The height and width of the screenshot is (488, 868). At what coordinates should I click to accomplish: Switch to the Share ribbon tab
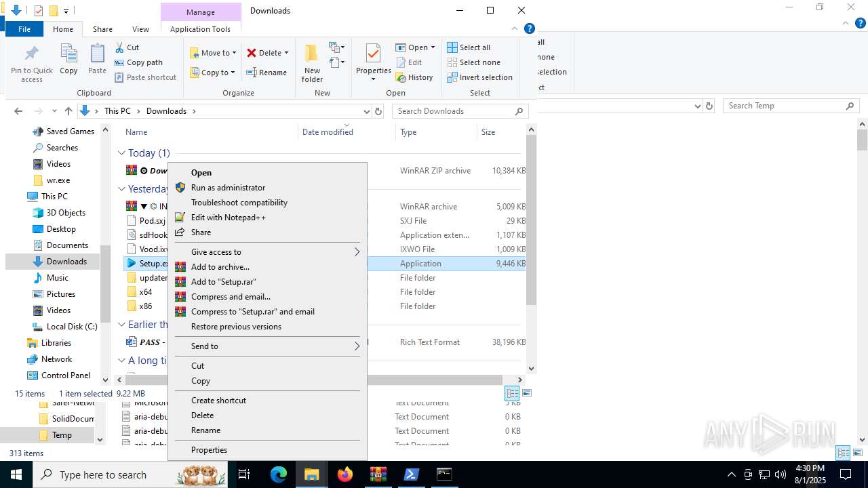point(102,29)
